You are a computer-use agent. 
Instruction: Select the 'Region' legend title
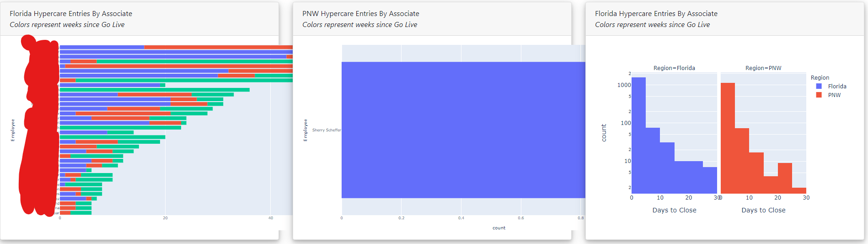[820, 78]
